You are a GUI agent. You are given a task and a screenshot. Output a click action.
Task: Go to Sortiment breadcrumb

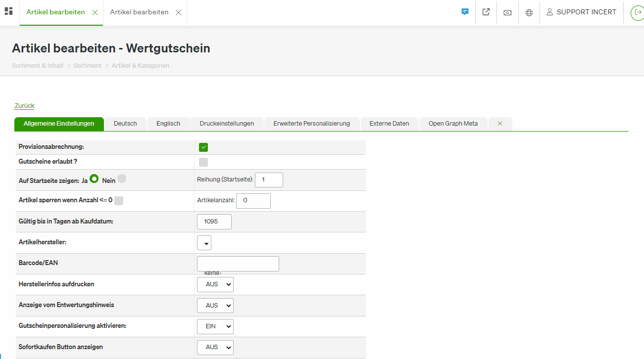[88, 66]
